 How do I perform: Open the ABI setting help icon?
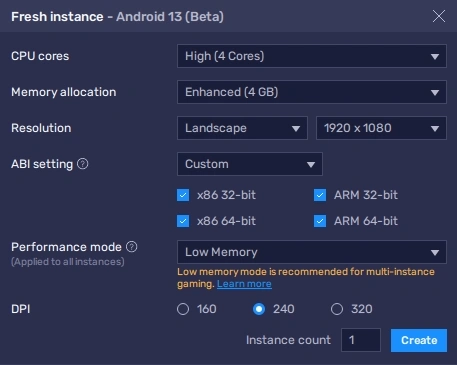tap(83, 164)
